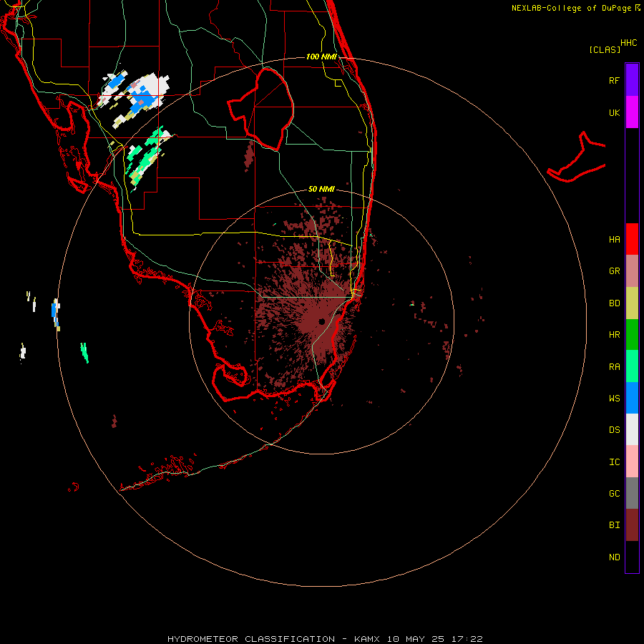Click the KAMX radar site black dot
The image size is (644, 644).
(321, 321)
